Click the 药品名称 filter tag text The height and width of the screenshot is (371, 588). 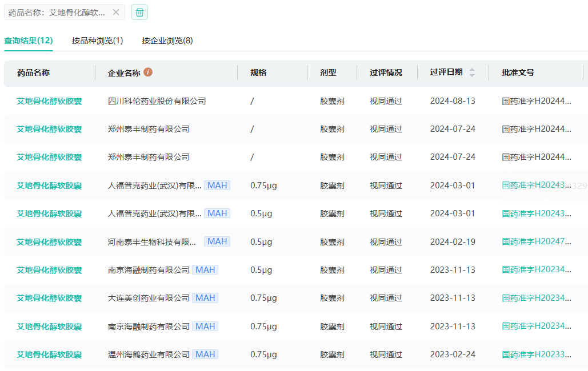[x=57, y=12]
